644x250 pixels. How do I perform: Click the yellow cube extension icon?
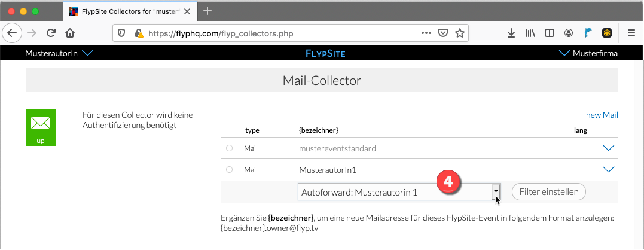tap(606, 33)
